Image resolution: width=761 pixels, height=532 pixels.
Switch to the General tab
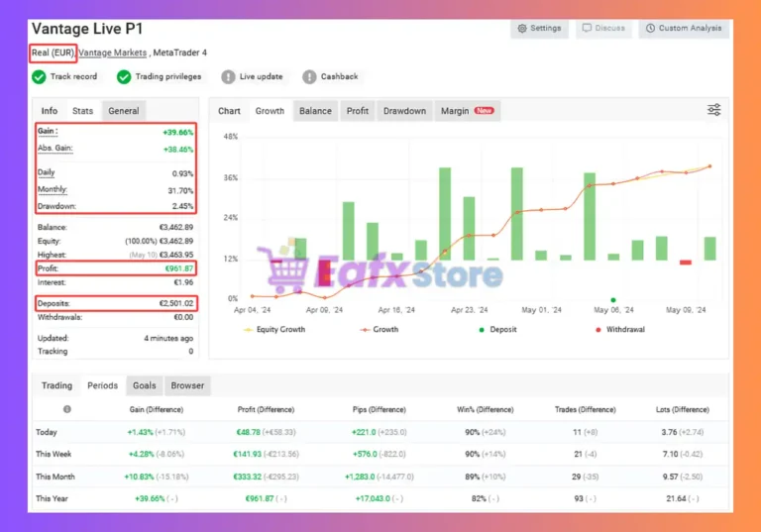pyautogui.click(x=123, y=111)
